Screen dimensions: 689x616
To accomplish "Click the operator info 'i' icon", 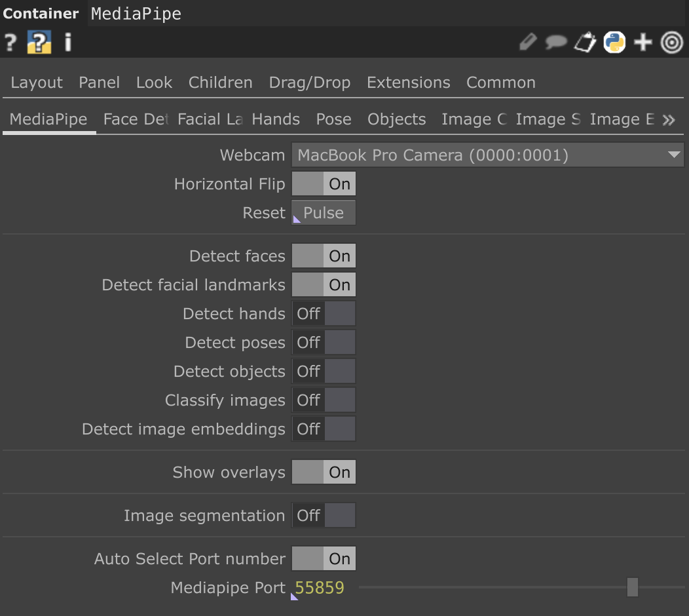I will click(x=67, y=43).
